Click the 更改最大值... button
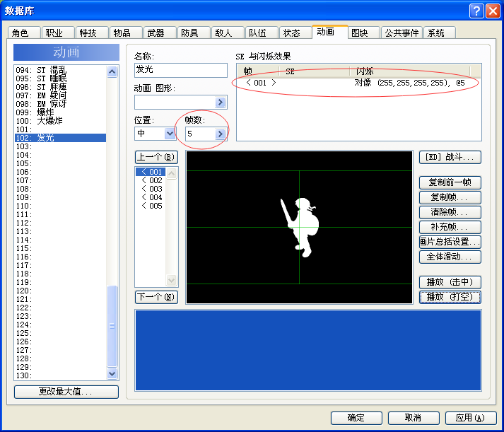 [x=66, y=392]
